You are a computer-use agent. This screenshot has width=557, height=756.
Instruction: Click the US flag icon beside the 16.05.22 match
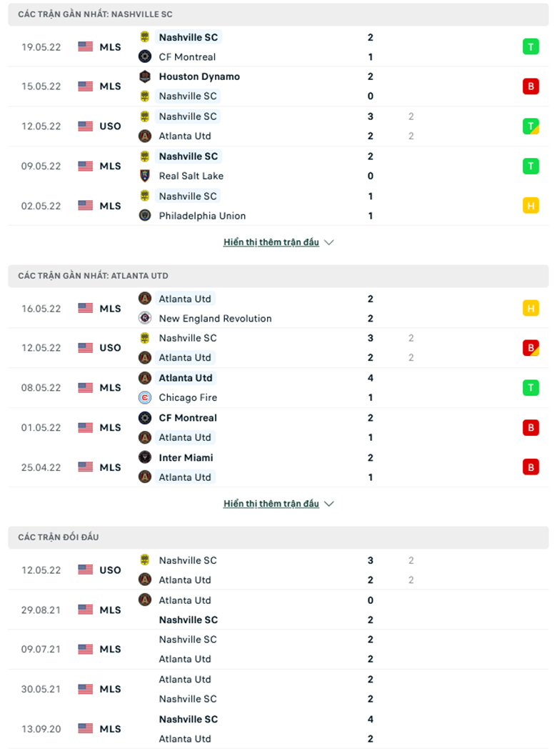[85, 308]
